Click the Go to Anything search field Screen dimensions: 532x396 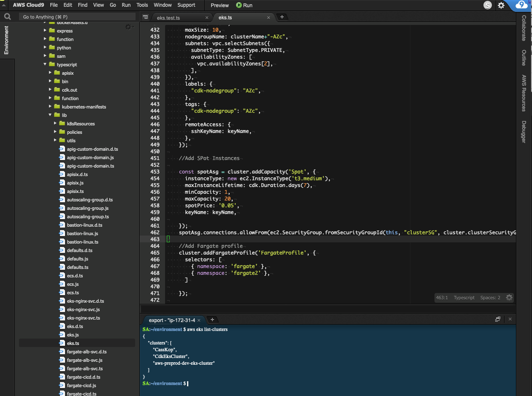click(78, 17)
